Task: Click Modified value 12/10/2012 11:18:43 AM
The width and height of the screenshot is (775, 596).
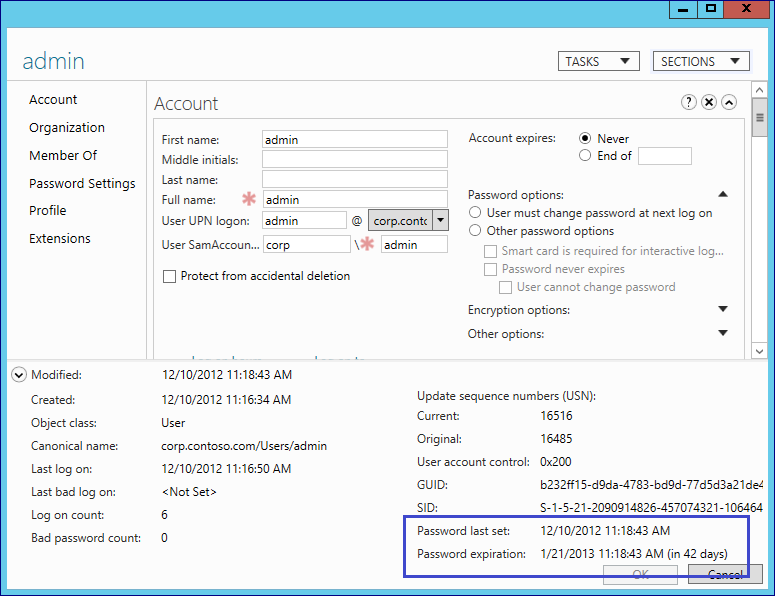Action: 227,375
